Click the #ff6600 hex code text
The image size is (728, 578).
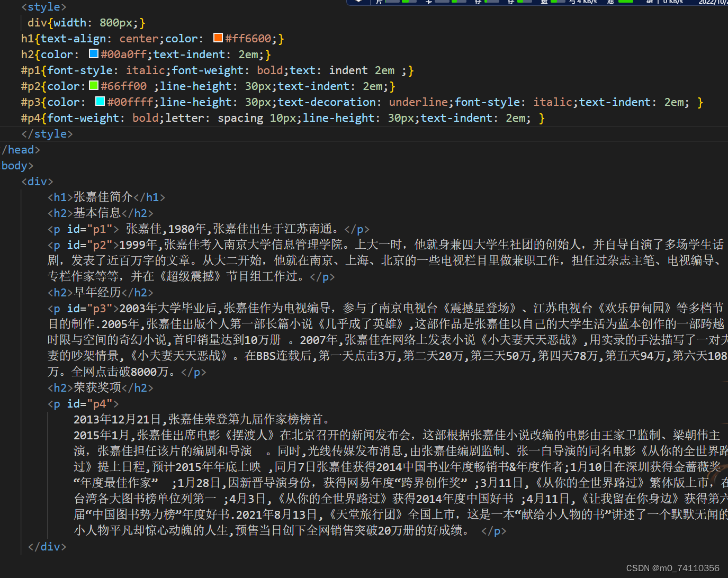(248, 39)
